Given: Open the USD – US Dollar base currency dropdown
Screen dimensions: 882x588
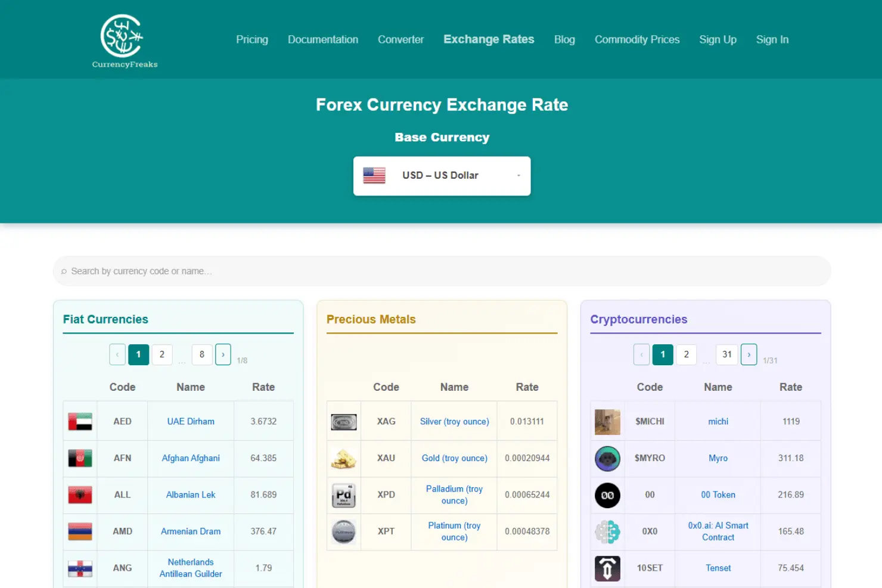Looking at the screenshot, I should coord(442,176).
